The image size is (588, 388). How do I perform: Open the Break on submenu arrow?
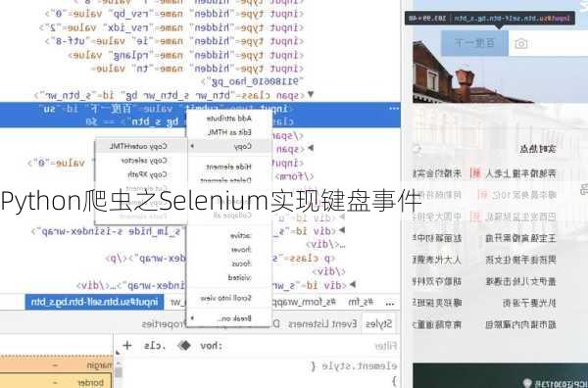tap(192, 318)
